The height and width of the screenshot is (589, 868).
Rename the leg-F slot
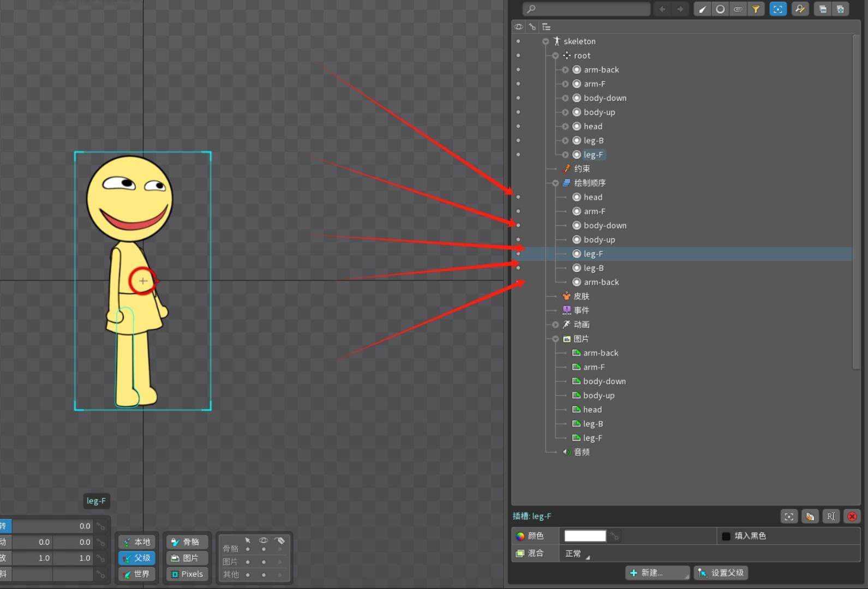pos(831,516)
